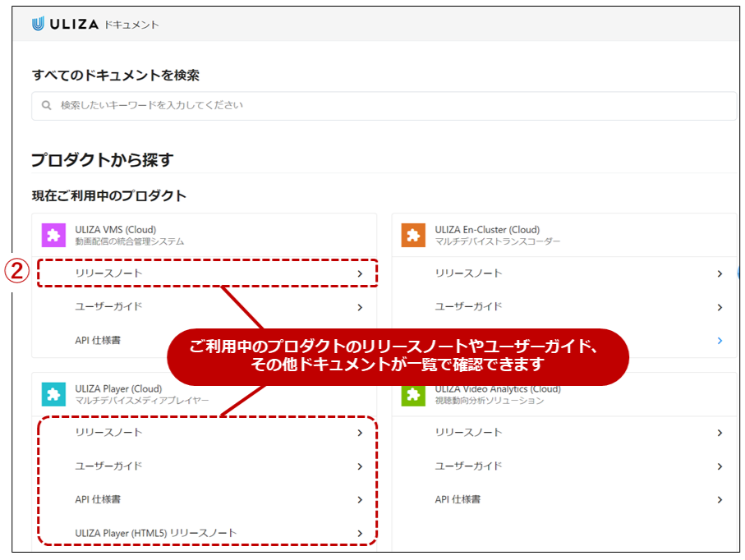Click the ULIZA ドキュメント header title
Viewport: 745px width, 560px height.
point(95,24)
